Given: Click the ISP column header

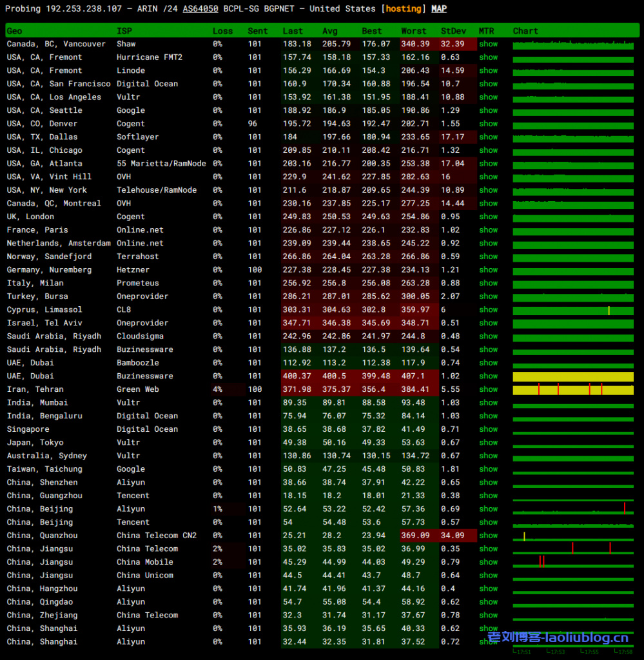Looking at the screenshot, I should point(124,31).
